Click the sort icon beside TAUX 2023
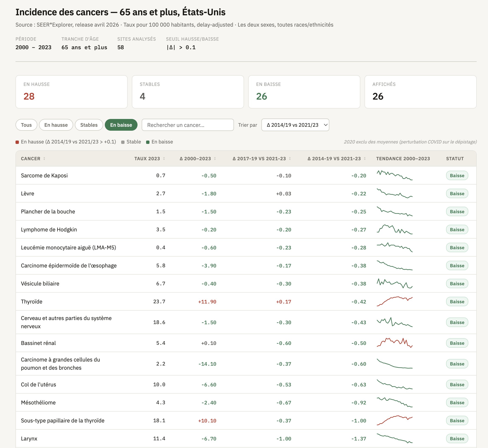Viewport: 488px width, 448px height. tap(164, 159)
